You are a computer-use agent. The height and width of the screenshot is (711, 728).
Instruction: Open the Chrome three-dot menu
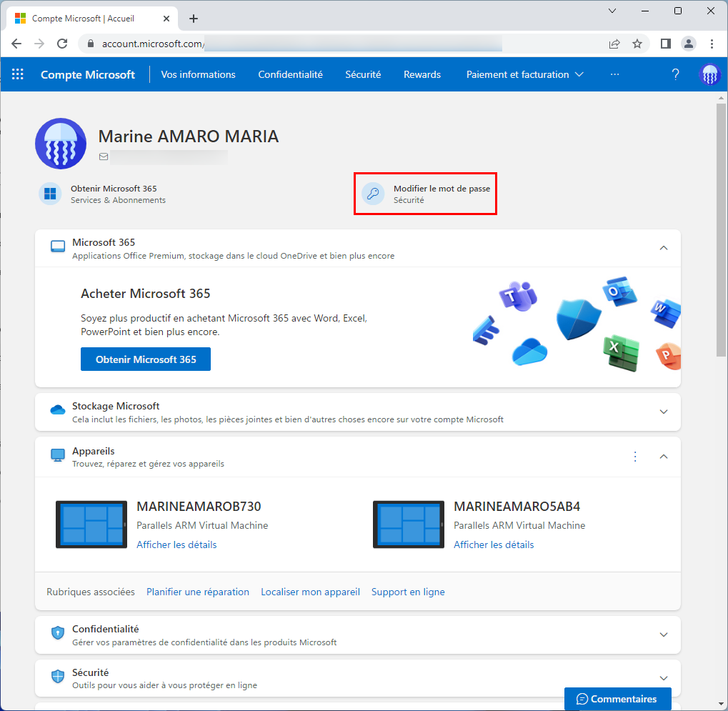tap(712, 44)
